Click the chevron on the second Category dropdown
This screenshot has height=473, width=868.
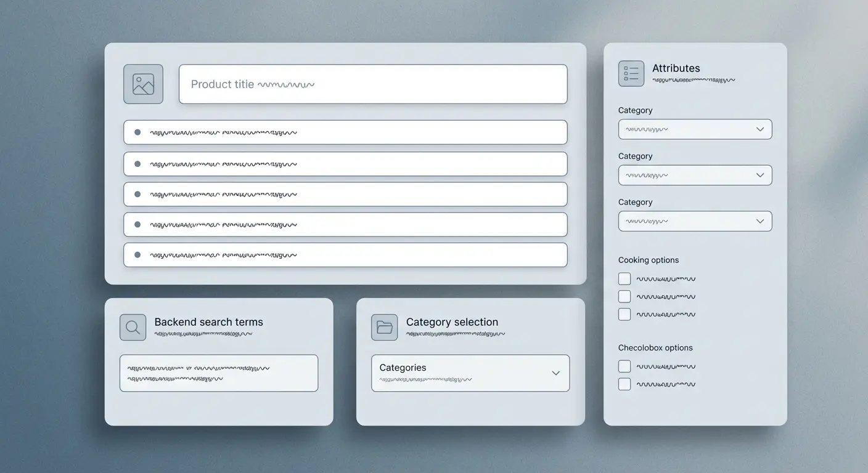pos(761,175)
